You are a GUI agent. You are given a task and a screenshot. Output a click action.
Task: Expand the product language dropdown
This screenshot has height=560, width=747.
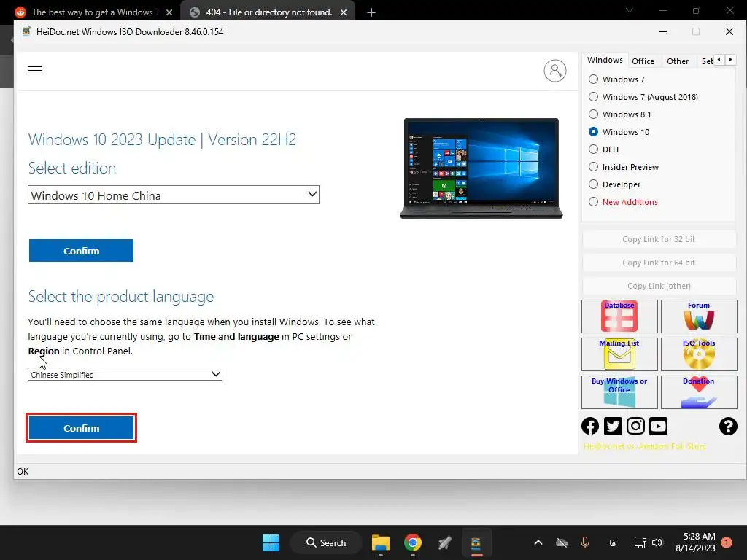(125, 374)
